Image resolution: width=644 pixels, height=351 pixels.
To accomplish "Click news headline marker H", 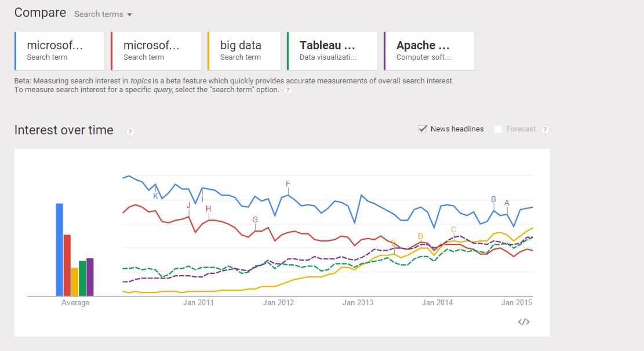I will [x=208, y=209].
